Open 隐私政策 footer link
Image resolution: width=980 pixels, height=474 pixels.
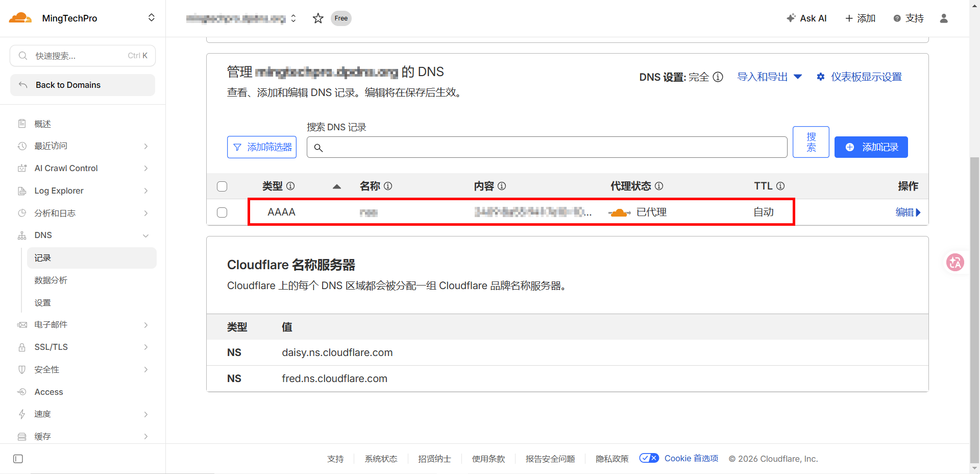tap(612, 459)
